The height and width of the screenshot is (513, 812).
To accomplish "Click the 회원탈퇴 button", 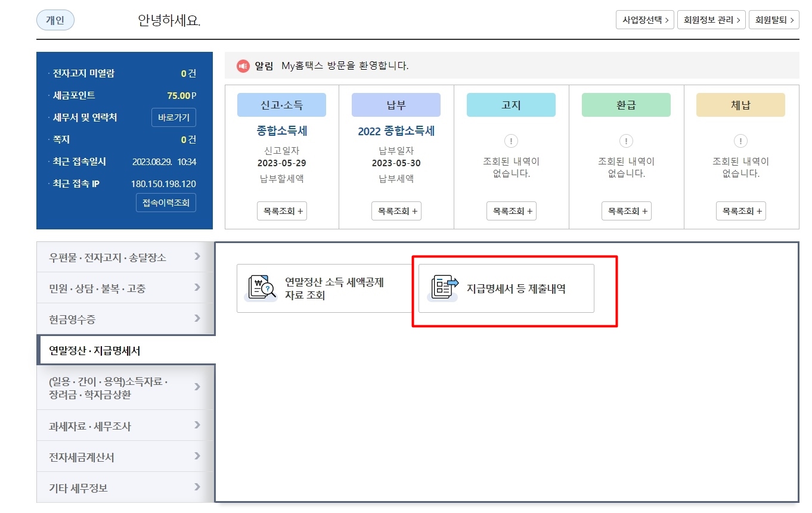I will (774, 20).
